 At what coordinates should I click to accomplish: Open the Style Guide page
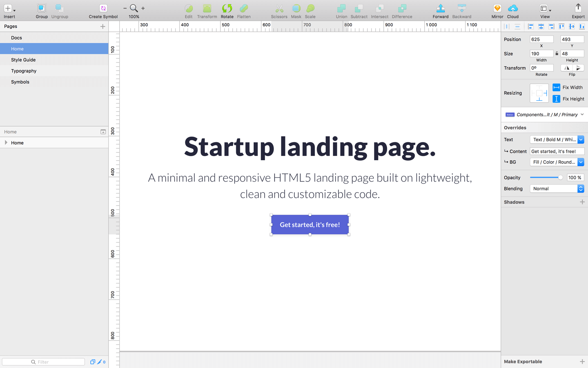point(23,60)
